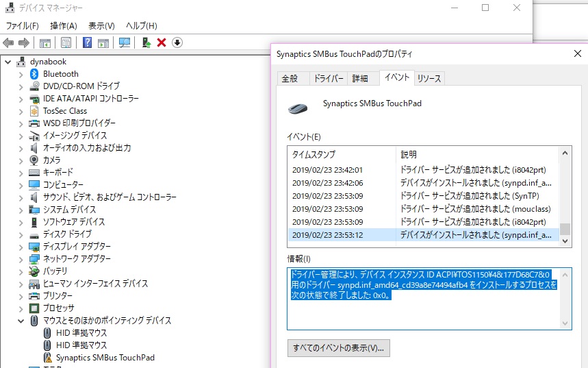This screenshot has height=368, width=588.
Task: Expand the カメラ category
Action: tap(21, 161)
